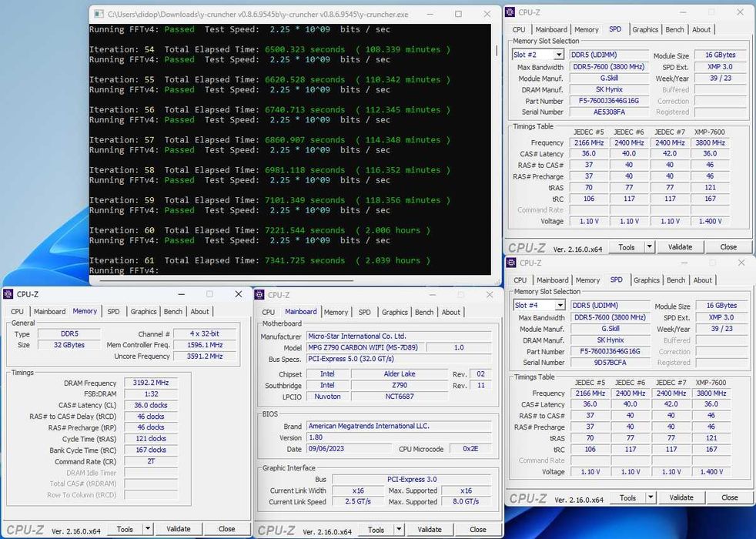The width and height of the screenshot is (756, 539).
Task: Select Graphics tab in the Memory timings window
Action: [x=143, y=312]
